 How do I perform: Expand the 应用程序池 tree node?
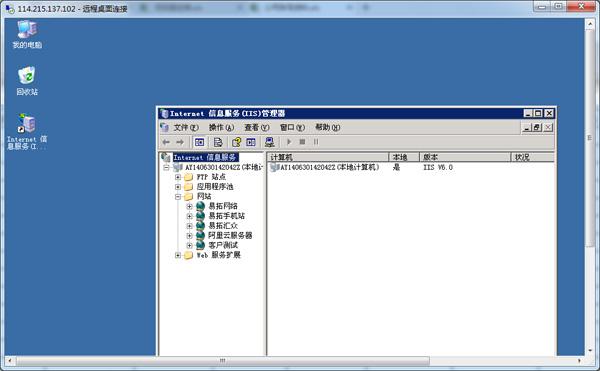point(178,187)
